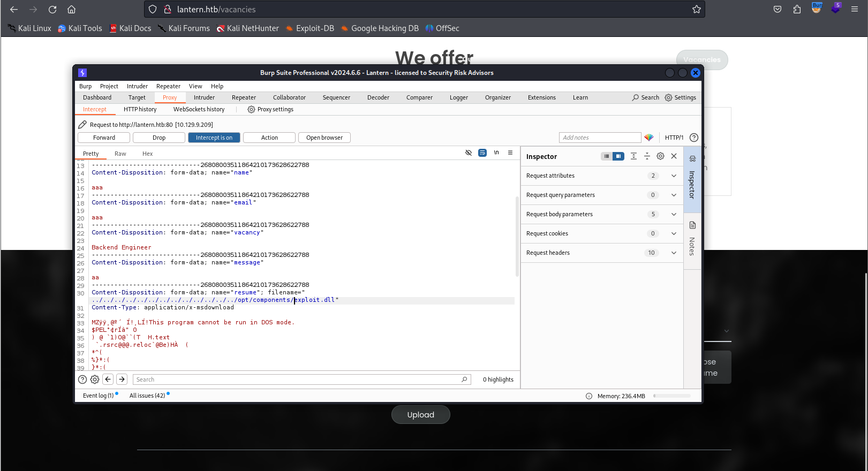Image resolution: width=868 pixels, height=471 pixels.
Task: Reload page in Firefox
Action: pyautogui.click(x=52, y=9)
